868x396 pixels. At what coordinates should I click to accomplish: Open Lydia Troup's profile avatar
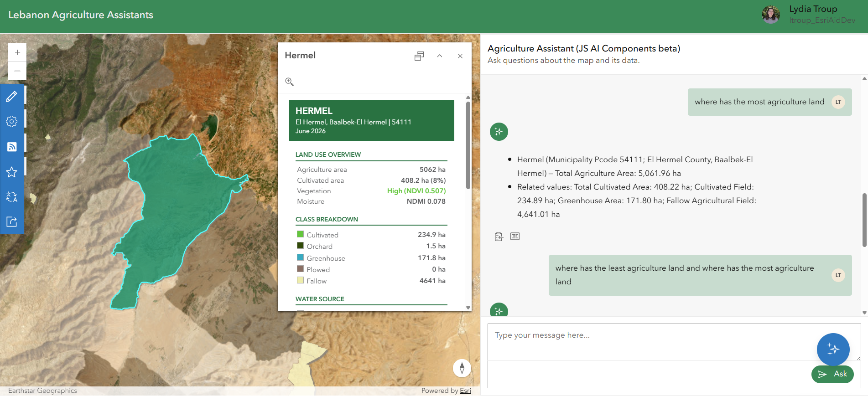[771, 15]
